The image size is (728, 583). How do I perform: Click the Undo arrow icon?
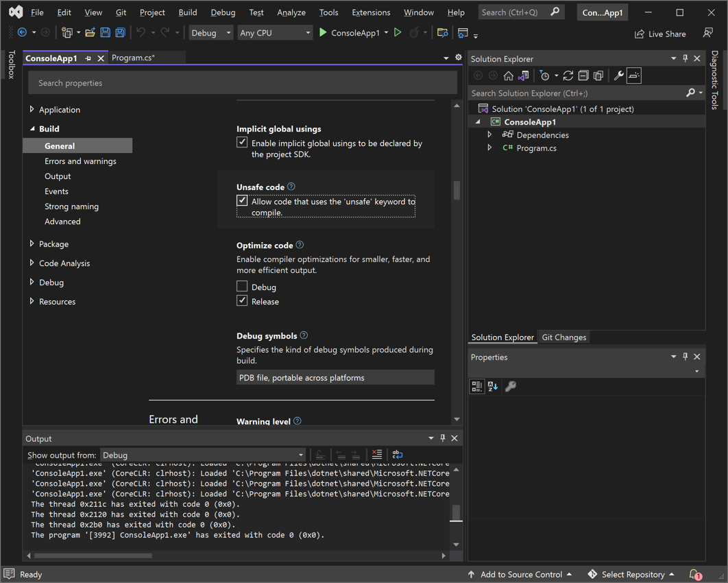pyautogui.click(x=141, y=32)
